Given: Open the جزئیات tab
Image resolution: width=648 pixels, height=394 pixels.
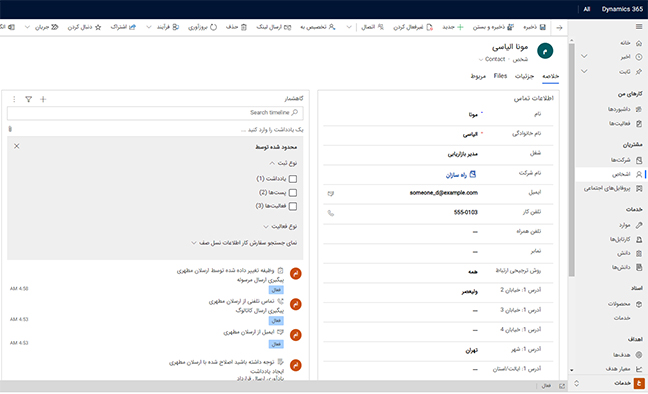Looking at the screenshot, I should coord(524,76).
